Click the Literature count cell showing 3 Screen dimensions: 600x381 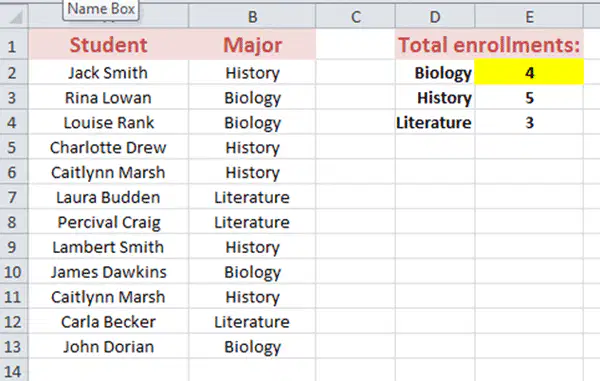529,122
